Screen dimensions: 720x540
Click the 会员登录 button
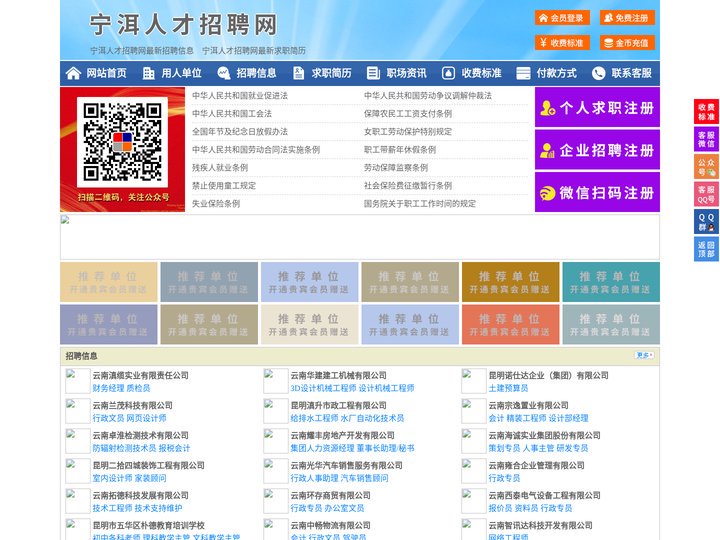562,18
